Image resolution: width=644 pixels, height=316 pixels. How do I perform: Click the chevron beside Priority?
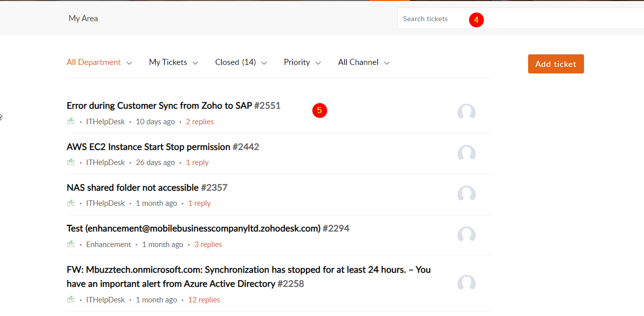point(318,63)
